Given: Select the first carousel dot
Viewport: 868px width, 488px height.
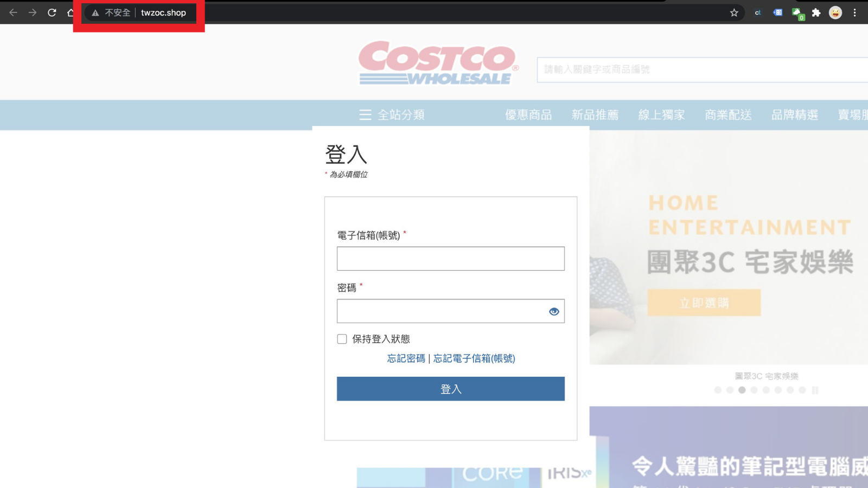Looking at the screenshot, I should 718,390.
